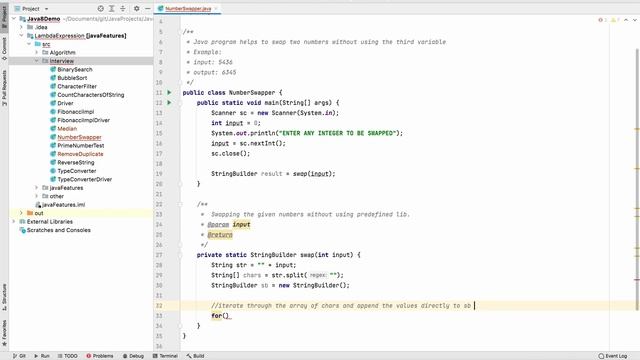Viewport: 640px width, 360px height.
Task: Collapse the interview package
Action: coord(37,61)
